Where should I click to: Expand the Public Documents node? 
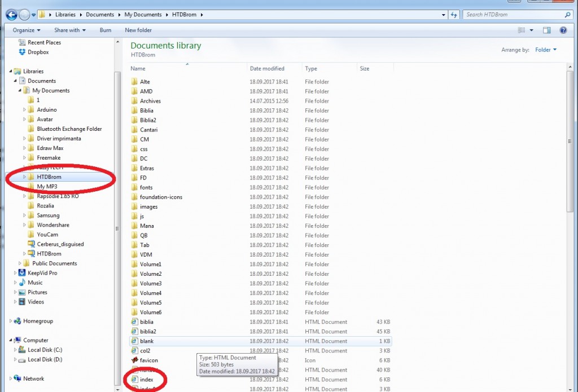tap(20, 263)
